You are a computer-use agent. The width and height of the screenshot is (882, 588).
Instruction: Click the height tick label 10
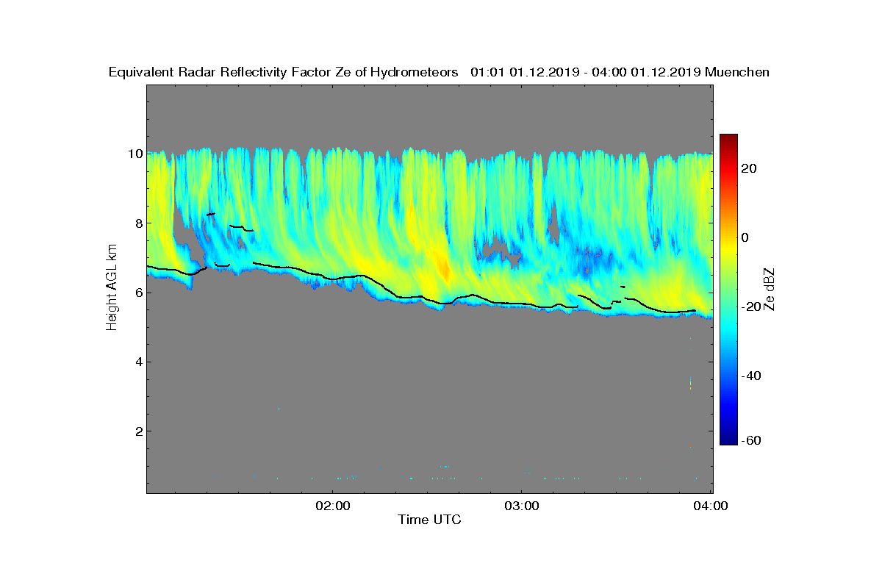pyautogui.click(x=135, y=154)
